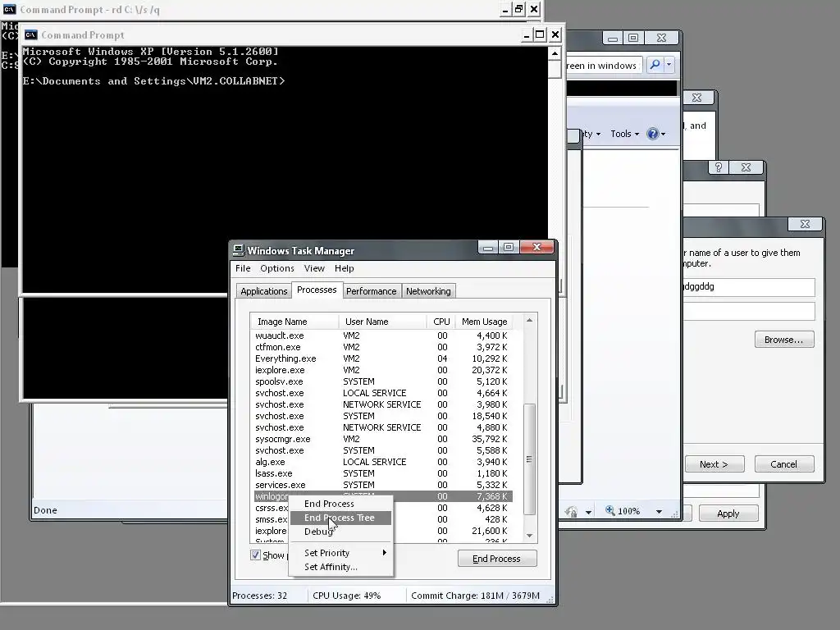Expand the Set Priority submenu
840x630 pixels.
point(340,553)
